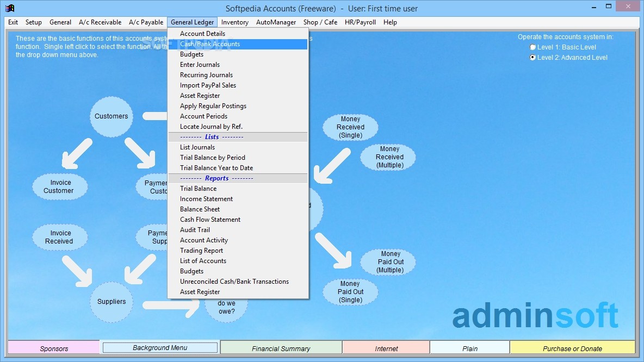Choose Account Activity report
The width and height of the screenshot is (644, 362).
(x=238, y=240)
